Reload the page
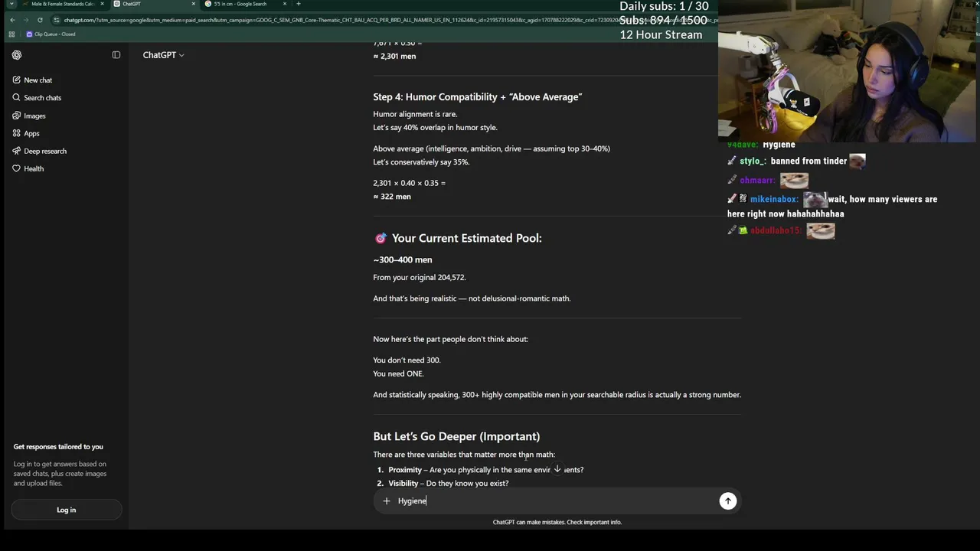 coord(40,20)
